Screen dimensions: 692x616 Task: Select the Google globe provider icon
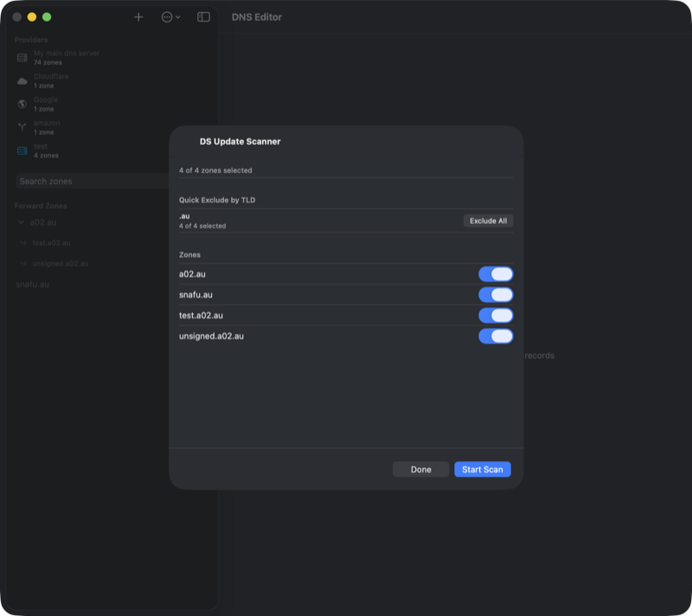coord(22,103)
